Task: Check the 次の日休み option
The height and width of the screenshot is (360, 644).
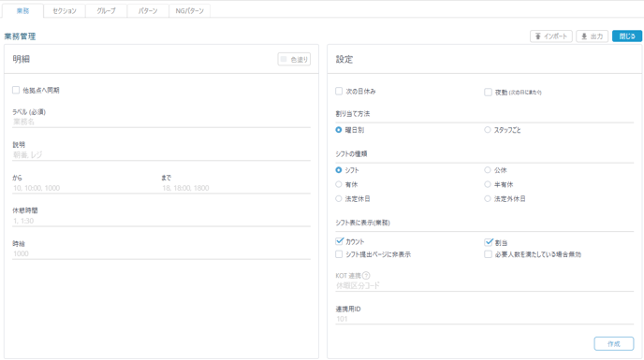Action: tap(339, 91)
